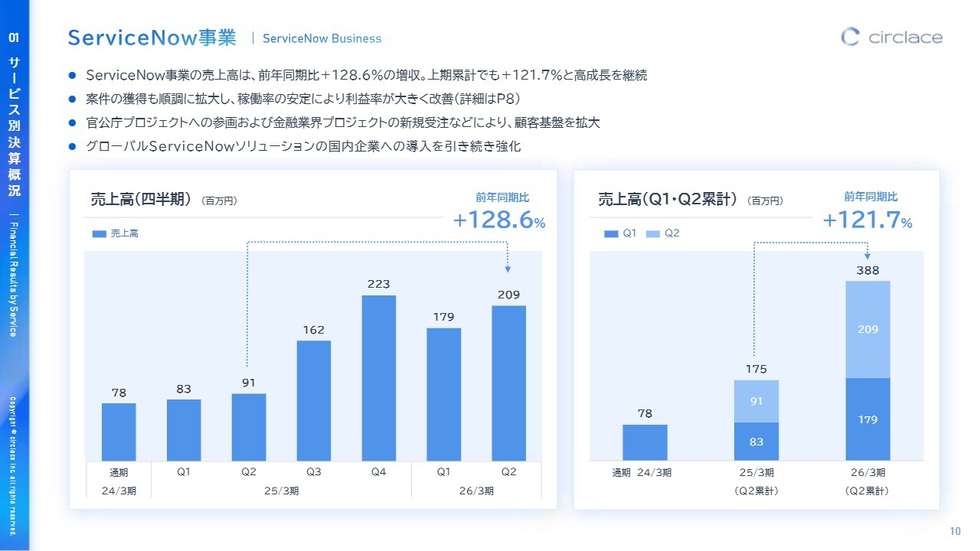Screen dimensions: 980x551
Task: Select the Q3 bar labeled 162
Action: [314, 400]
